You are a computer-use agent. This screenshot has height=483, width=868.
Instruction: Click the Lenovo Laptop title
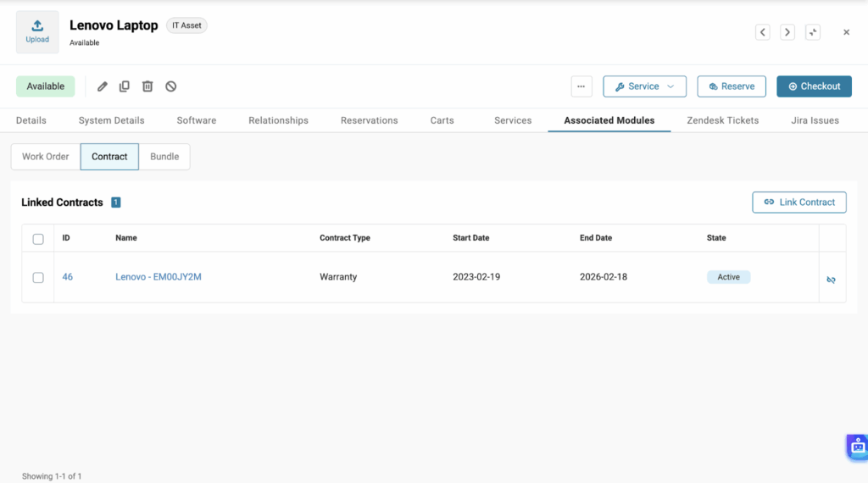point(114,25)
